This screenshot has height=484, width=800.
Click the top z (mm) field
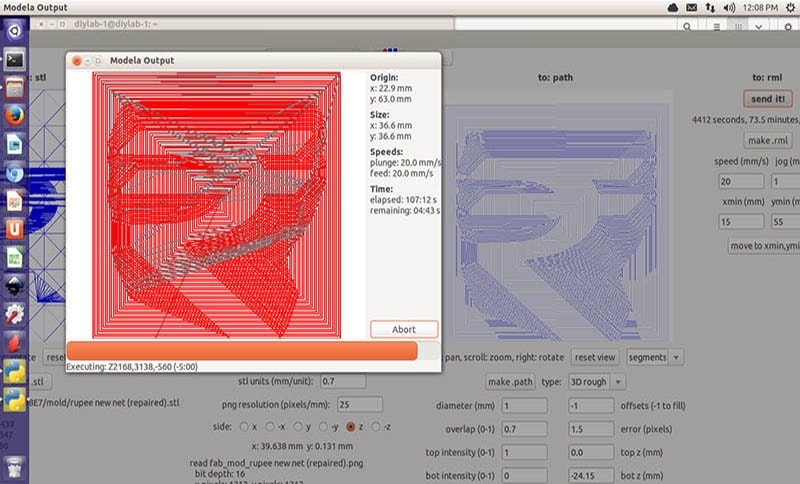pyautogui.click(x=591, y=452)
